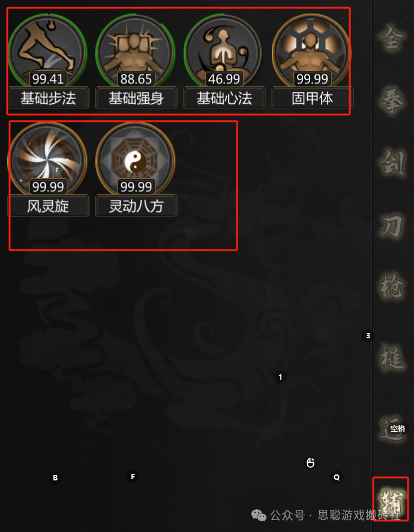414x532 pixels.
Task: Switch to the 枪 (spear) category tab
Action: click(392, 287)
